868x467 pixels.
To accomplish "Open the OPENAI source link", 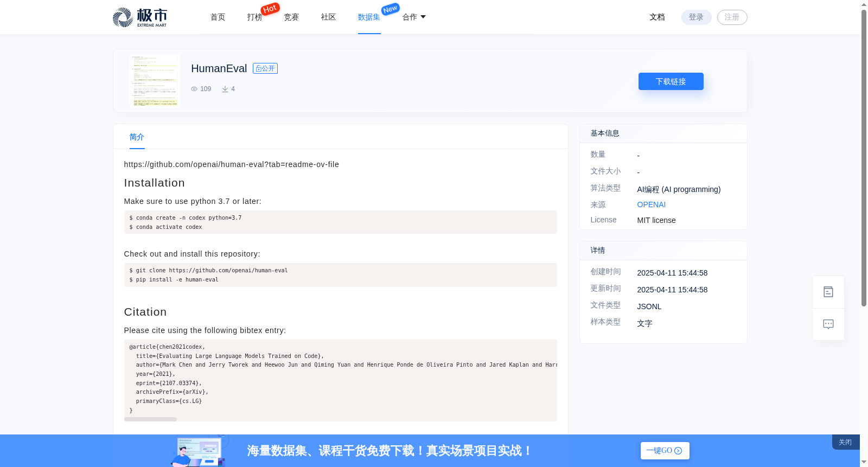I will click(x=651, y=204).
